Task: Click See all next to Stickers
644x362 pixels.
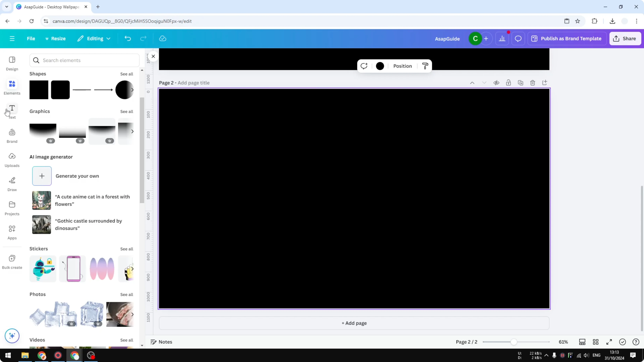Action: coord(127,249)
